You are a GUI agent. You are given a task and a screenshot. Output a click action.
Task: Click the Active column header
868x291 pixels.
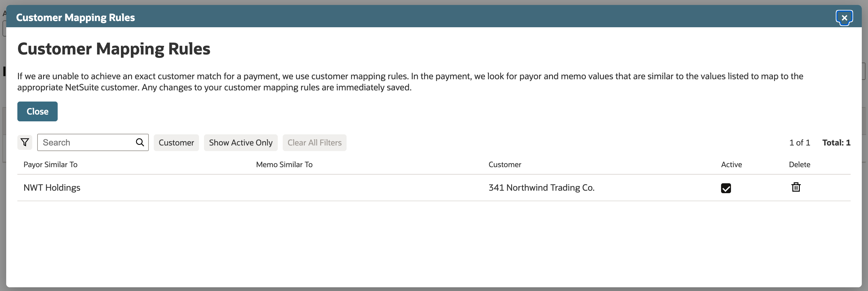(731, 164)
